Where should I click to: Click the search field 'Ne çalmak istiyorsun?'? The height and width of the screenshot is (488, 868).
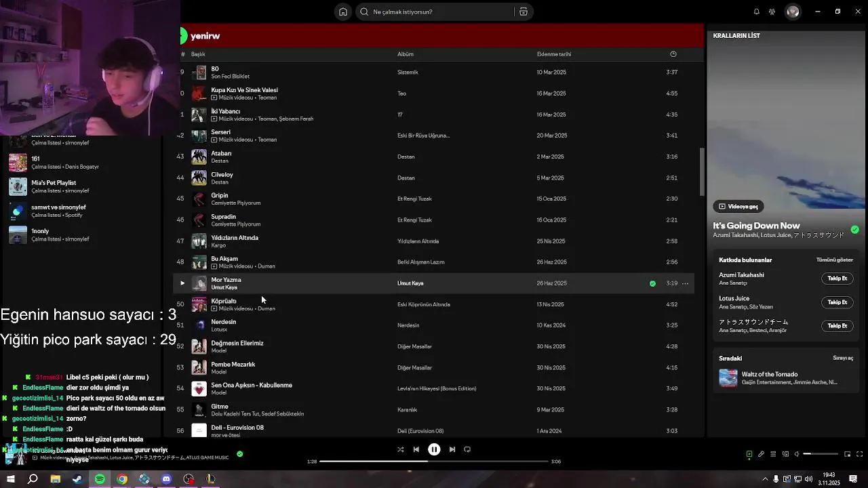(435, 12)
